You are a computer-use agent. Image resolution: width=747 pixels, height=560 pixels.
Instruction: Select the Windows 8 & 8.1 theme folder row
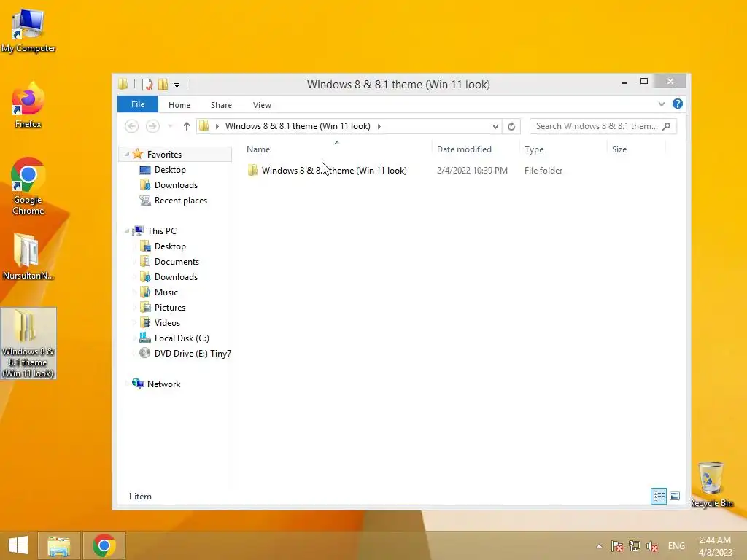(405, 171)
